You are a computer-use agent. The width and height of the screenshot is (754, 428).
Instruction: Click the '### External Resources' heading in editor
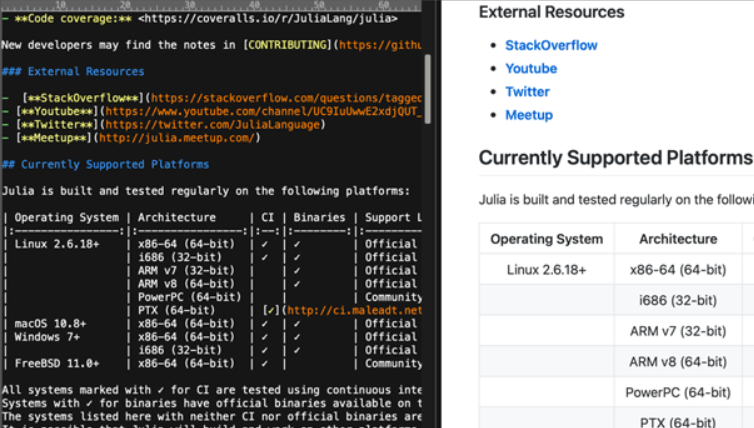73,71
